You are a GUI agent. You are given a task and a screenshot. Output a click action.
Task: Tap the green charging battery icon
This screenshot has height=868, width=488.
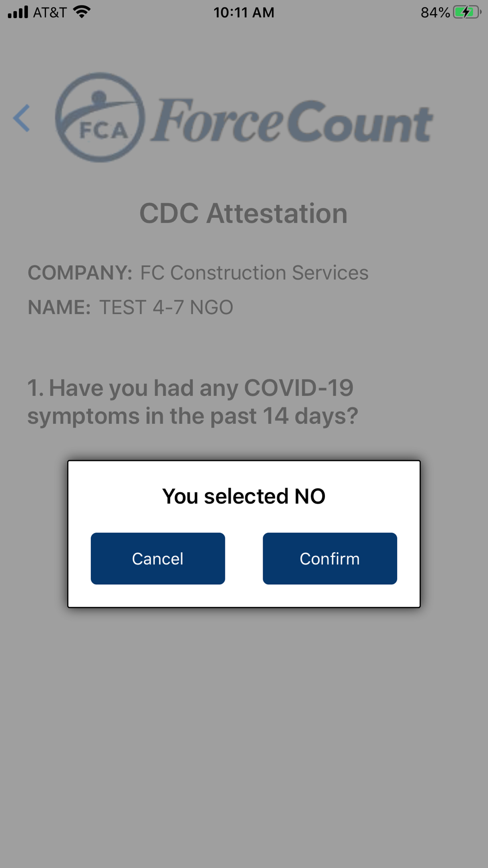(x=466, y=12)
